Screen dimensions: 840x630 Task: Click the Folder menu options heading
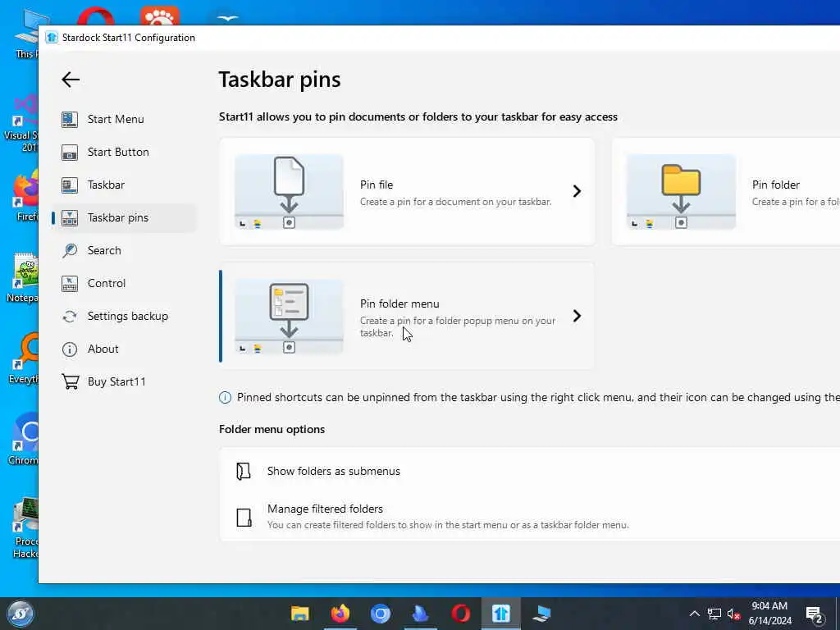click(272, 430)
